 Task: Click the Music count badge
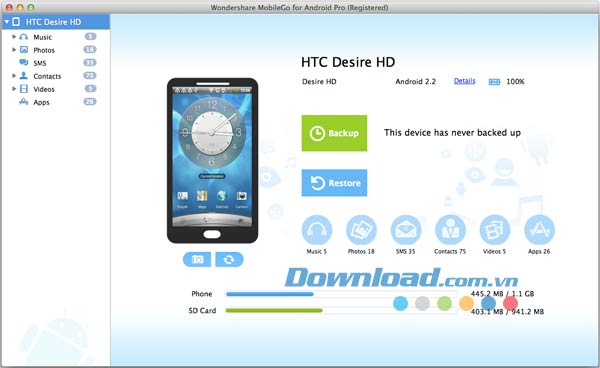point(90,36)
